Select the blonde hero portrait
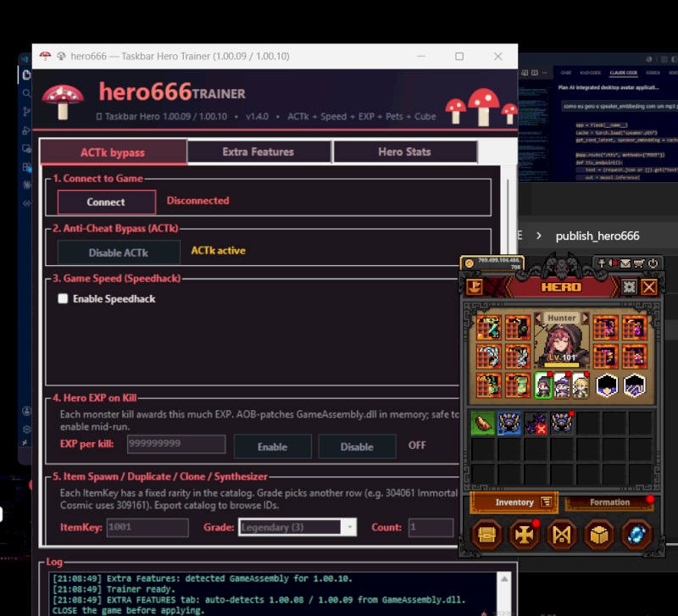 (581, 386)
